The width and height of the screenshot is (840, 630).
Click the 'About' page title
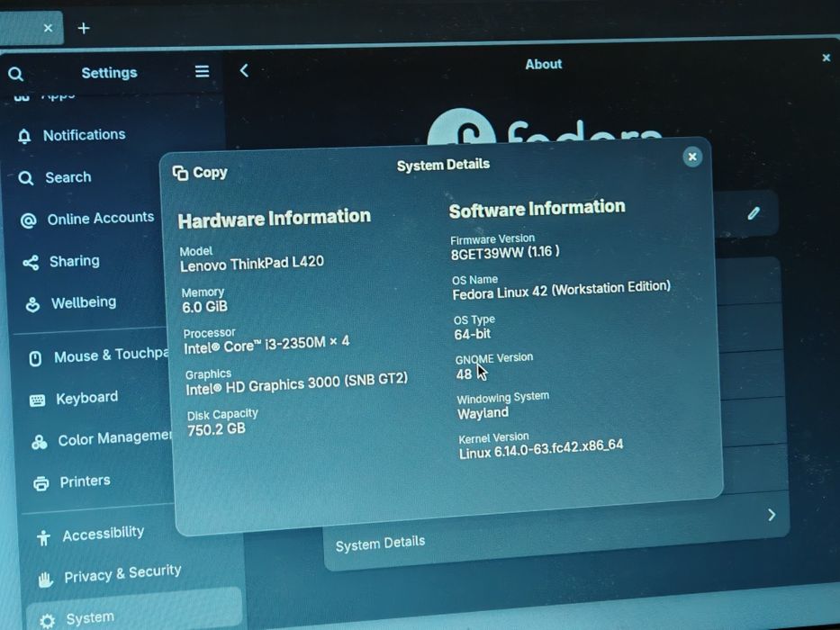coord(544,64)
